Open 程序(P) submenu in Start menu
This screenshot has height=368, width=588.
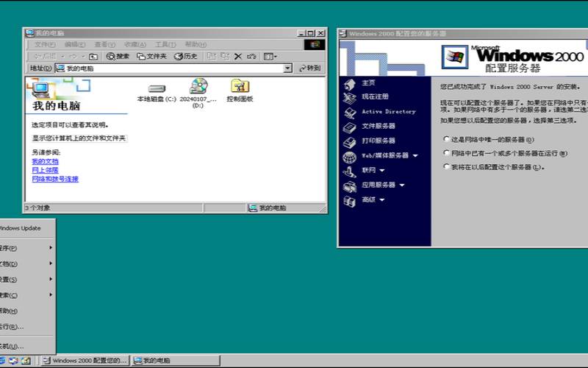27,248
